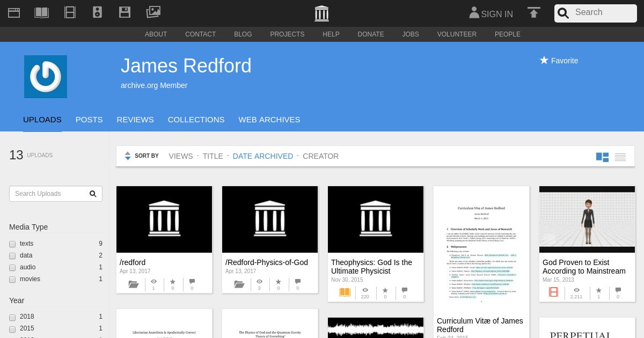Screen dimensions: 644x338
Task: Switch to list view icon
Action: (620, 157)
